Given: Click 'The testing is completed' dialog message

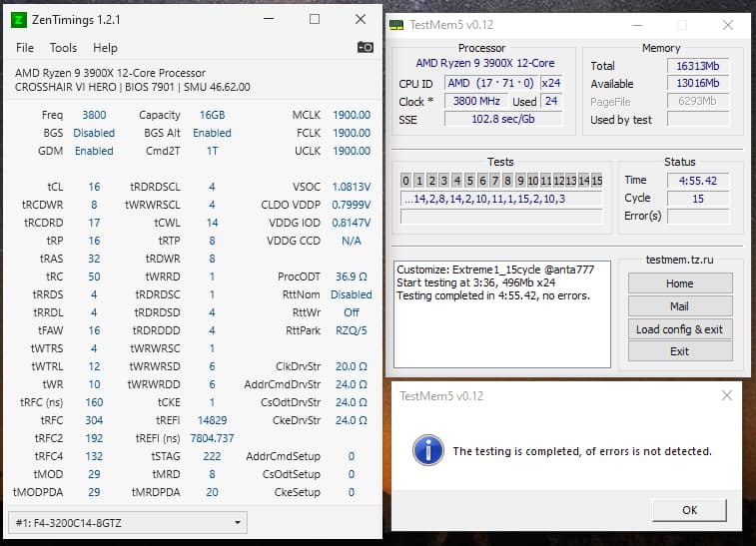Looking at the screenshot, I should coord(582,451).
